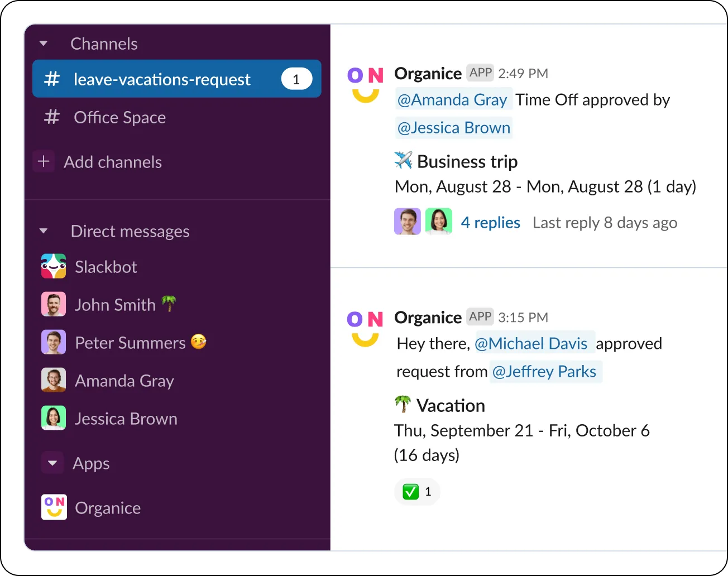The width and height of the screenshot is (728, 576).
Task: Click Organice logo on 2:49 PM message
Action: pos(365,84)
